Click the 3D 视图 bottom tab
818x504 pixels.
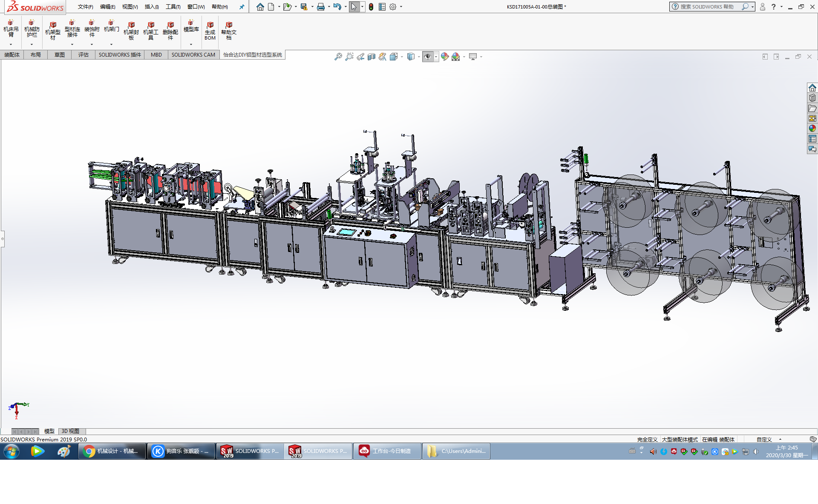pyautogui.click(x=70, y=431)
